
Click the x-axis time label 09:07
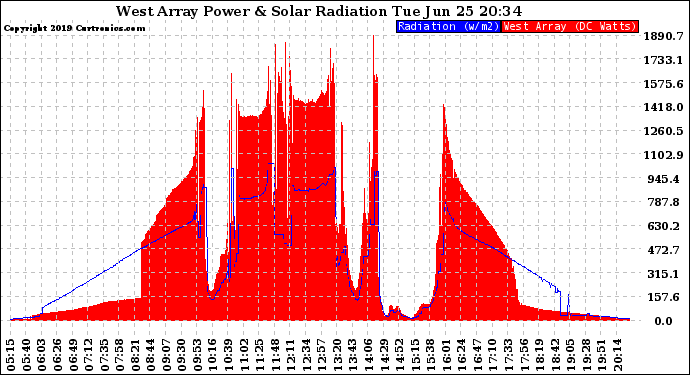click(166, 355)
